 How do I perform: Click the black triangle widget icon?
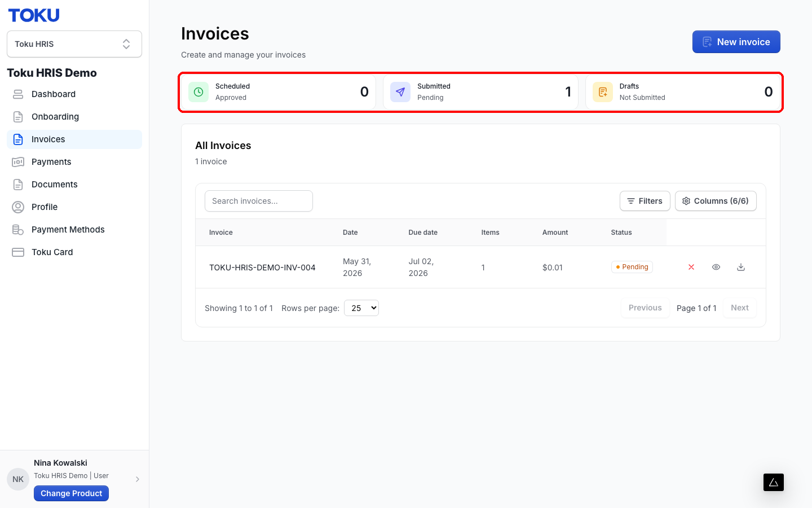pyautogui.click(x=774, y=482)
